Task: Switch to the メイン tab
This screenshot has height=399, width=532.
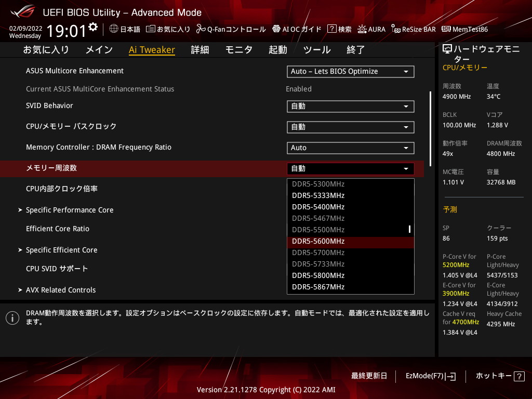Action: coord(99,50)
